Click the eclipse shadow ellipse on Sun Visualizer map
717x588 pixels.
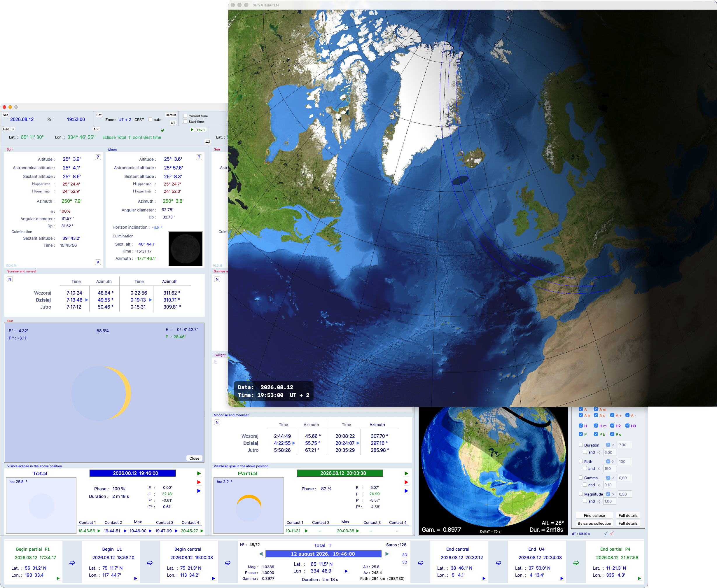point(460,180)
